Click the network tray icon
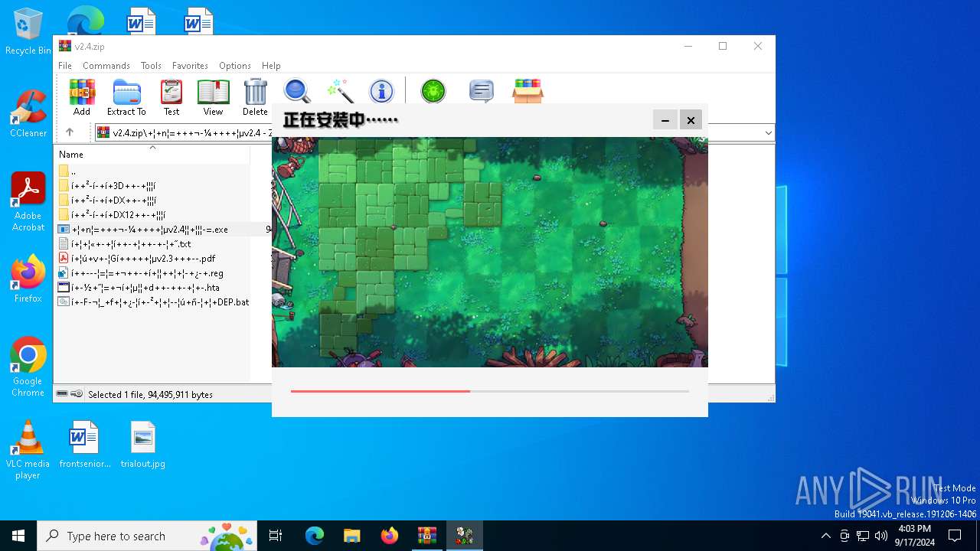 coord(862,536)
